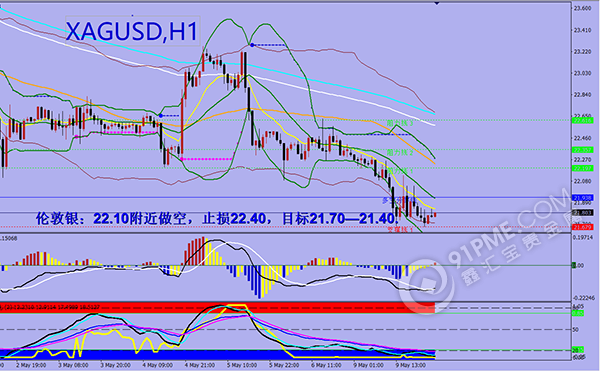
Task: Click the chart shift triangle at the top edge
Action: click(x=437, y=3)
